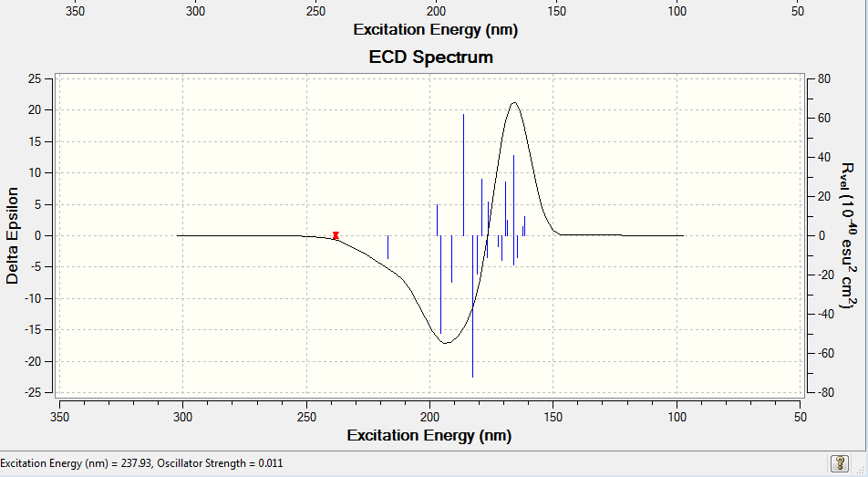Pick the isolated blue stick near 217 nm
This screenshot has width=868, height=477.
pyautogui.click(x=387, y=247)
